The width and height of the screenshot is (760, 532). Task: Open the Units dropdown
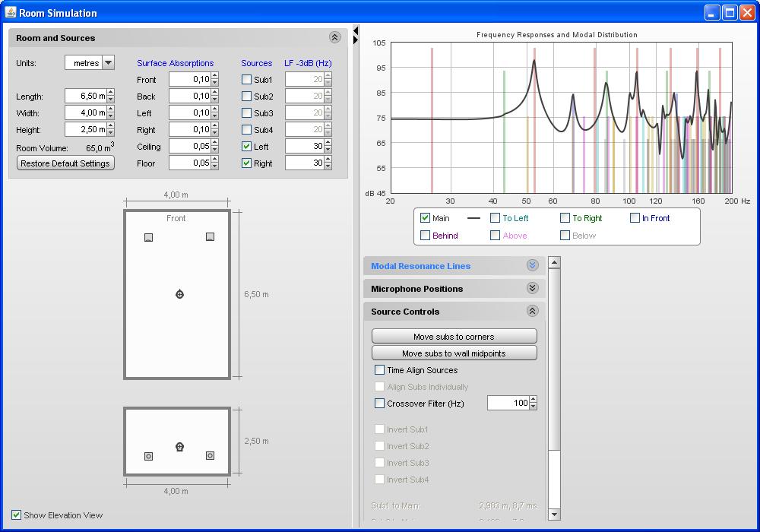pos(108,63)
